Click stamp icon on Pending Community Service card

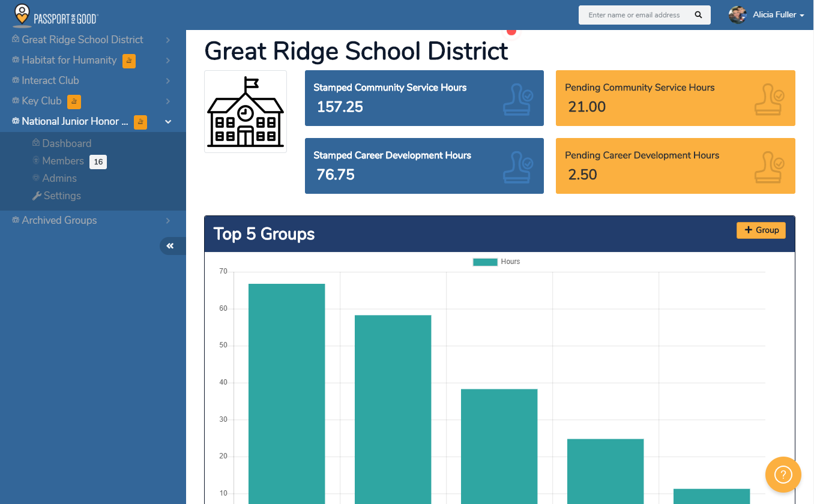pyautogui.click(x=770, y=98)
